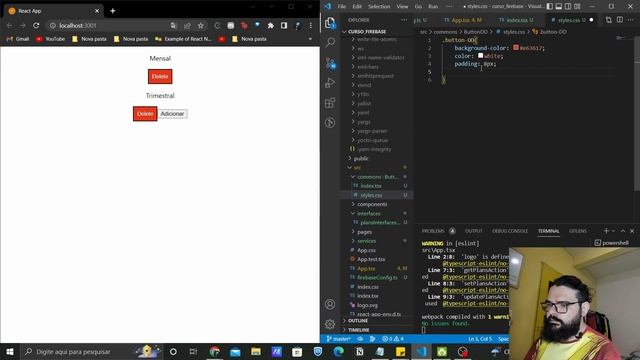640x360 pixels.
Task: Switch to the OUTPUT panel tab
Action: 473,231
